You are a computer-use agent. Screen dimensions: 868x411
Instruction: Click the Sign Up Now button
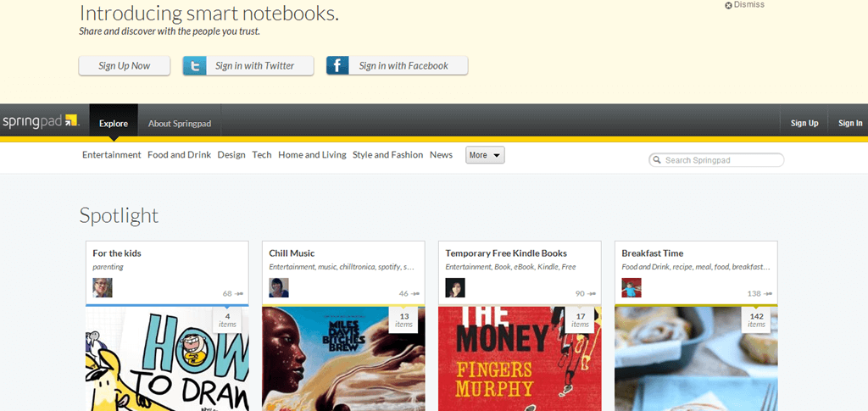125,66
